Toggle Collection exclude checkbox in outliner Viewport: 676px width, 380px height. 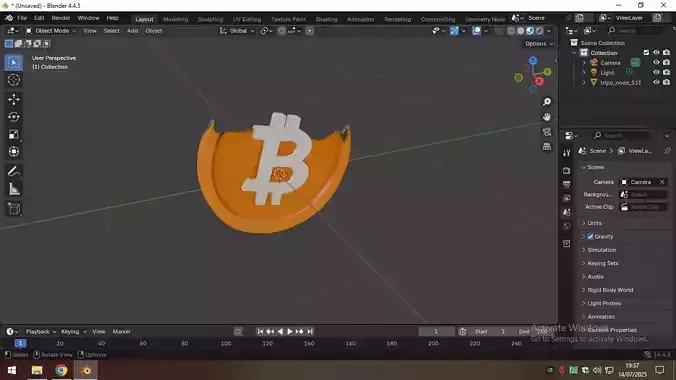(646, 53)
